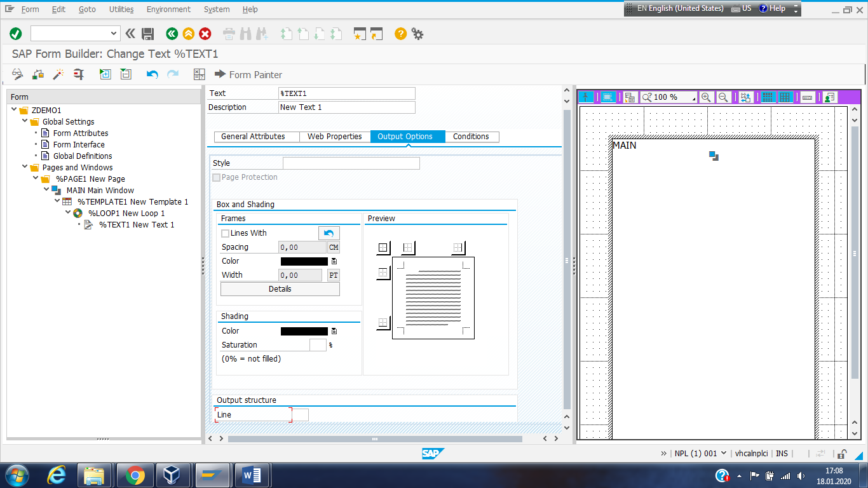Click the magic wand Activate icon
This screenshot has width=868, height=488.
coord(58,74)
